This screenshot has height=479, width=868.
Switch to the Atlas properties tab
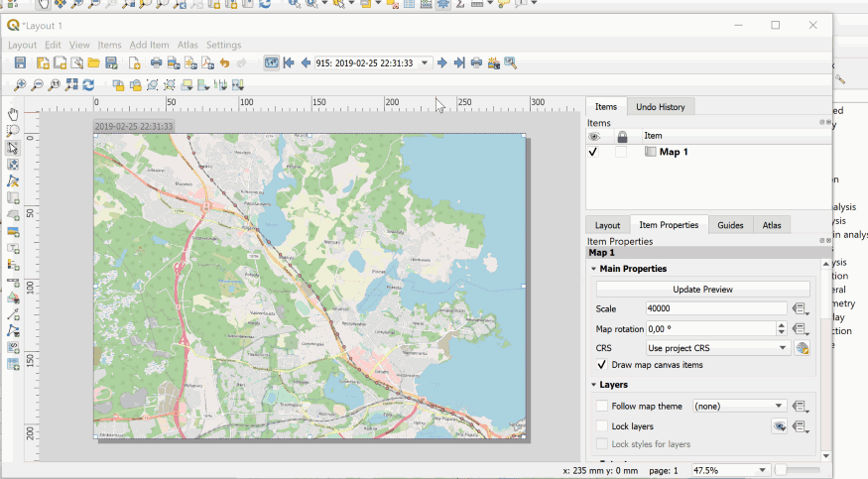(x=771, y=225)
